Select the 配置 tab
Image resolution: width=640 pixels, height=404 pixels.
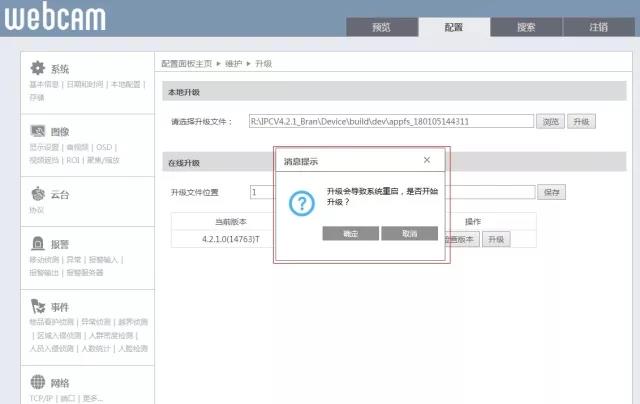tap(454, 27)
